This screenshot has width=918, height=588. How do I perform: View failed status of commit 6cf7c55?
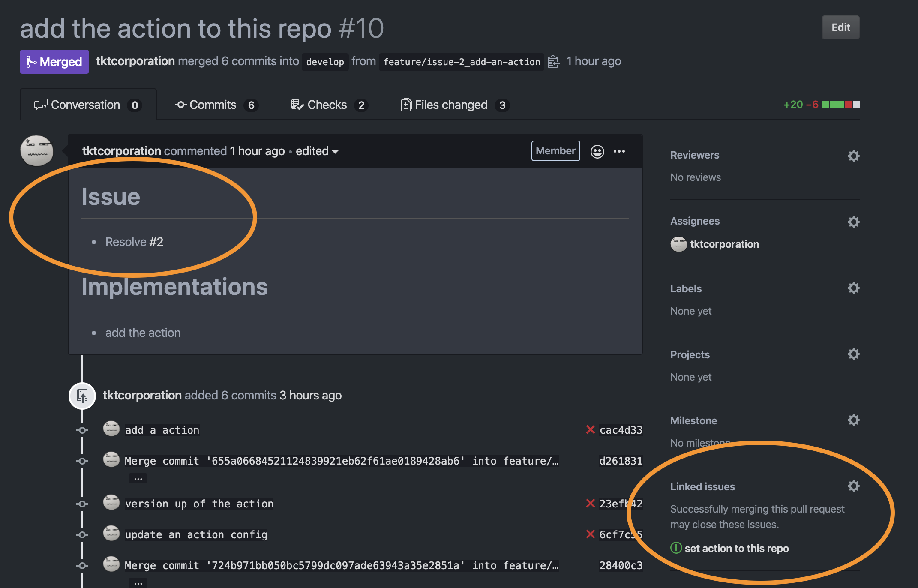click(x=590, y=534)
